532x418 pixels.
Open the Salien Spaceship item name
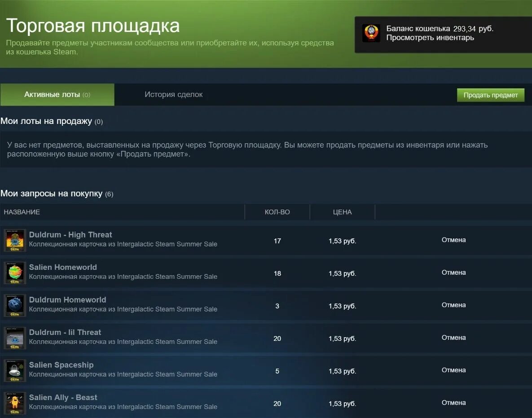coord(62,365)
